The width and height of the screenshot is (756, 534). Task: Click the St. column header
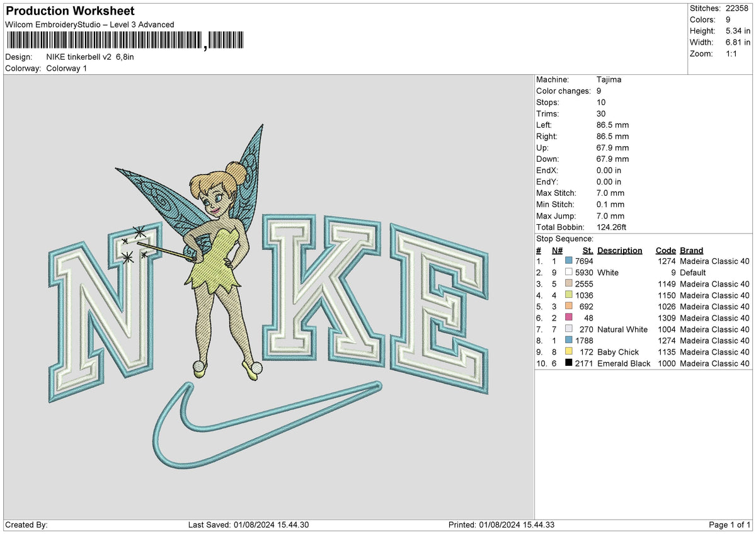(588, 251)
